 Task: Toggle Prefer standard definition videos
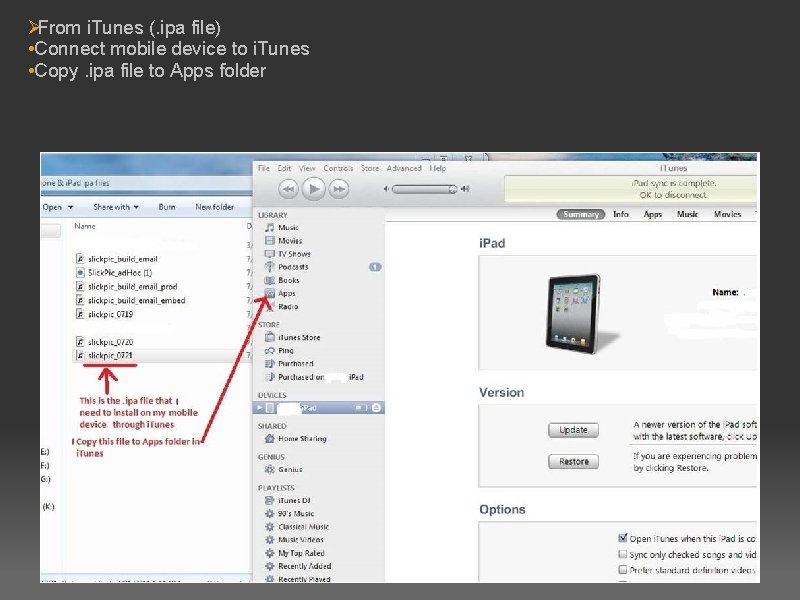tap(622, 569)
